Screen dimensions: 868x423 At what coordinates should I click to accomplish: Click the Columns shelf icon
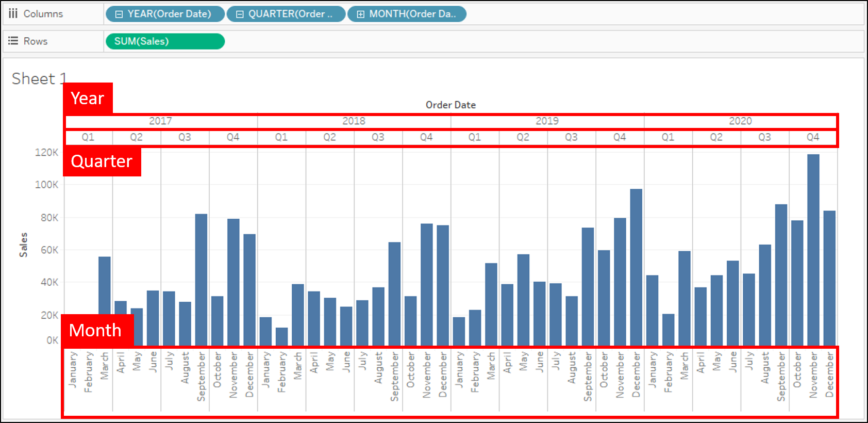point(13,13)
